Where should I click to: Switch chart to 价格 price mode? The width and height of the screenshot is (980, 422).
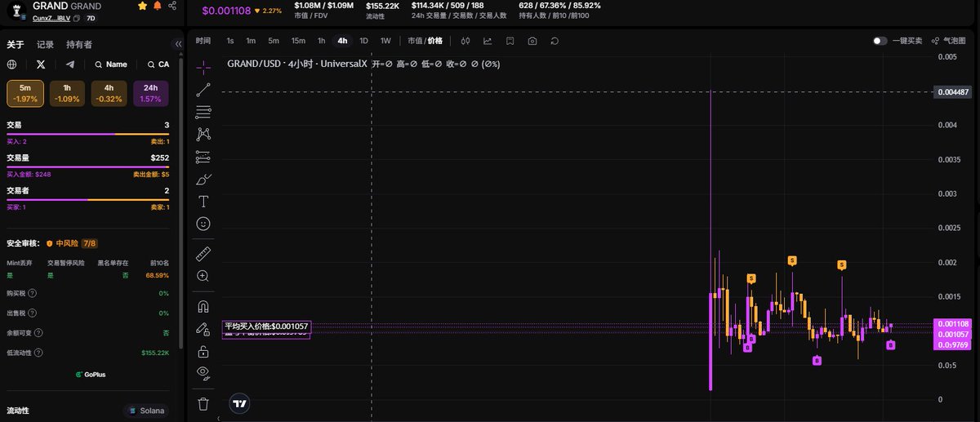(435, 41)
